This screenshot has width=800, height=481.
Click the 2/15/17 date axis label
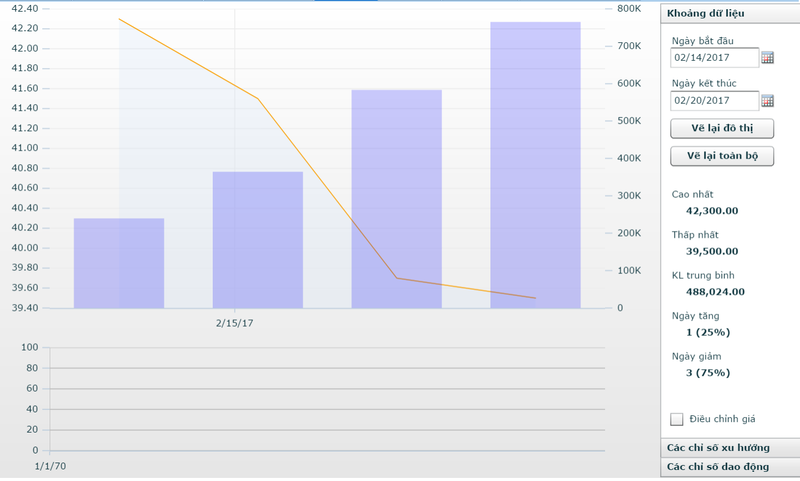coord(235,324)
